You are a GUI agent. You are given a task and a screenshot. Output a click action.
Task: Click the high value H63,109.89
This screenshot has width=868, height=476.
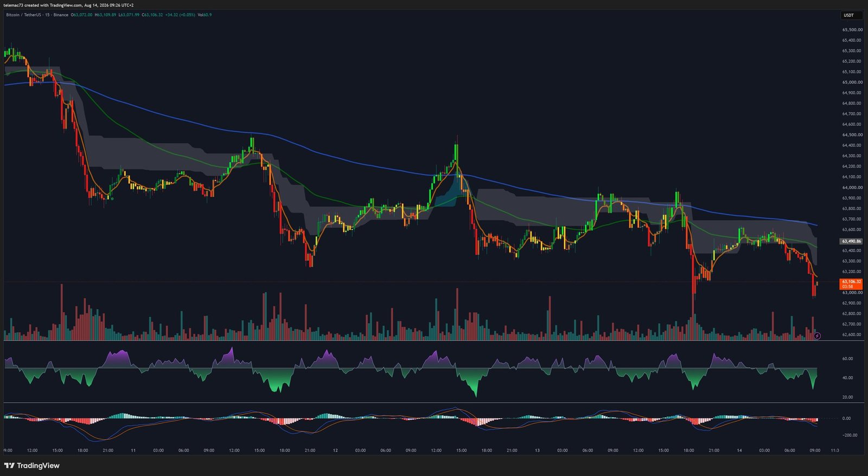(x=105, y=15)
